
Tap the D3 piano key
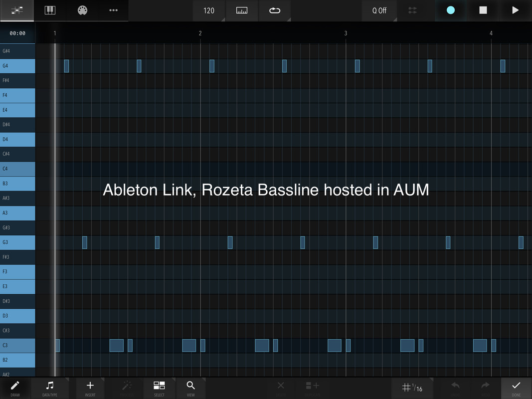coord(17,316)
